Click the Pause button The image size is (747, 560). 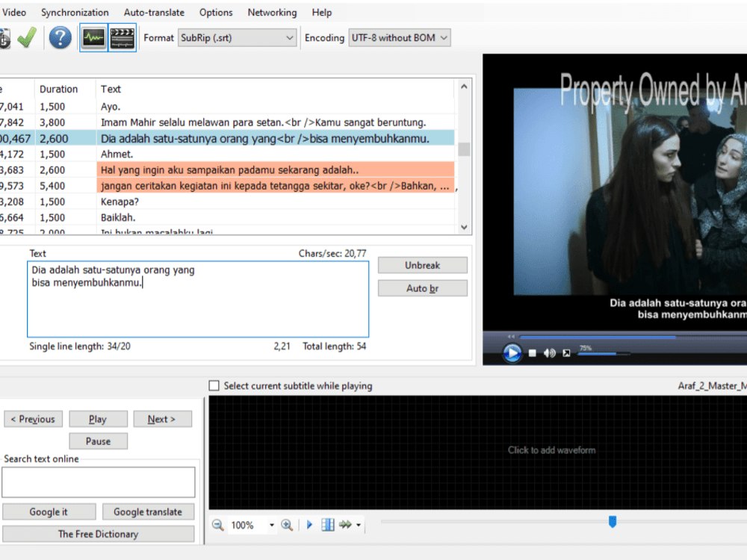(98, 441)
